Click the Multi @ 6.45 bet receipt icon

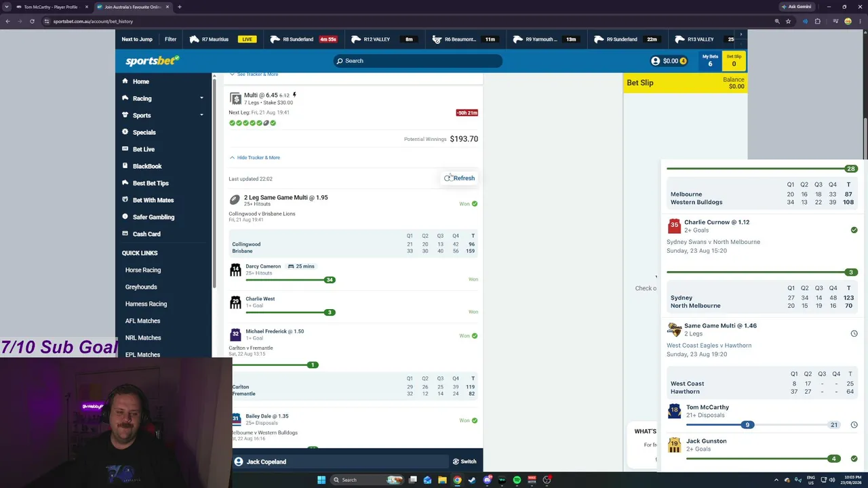click(235, 99)
